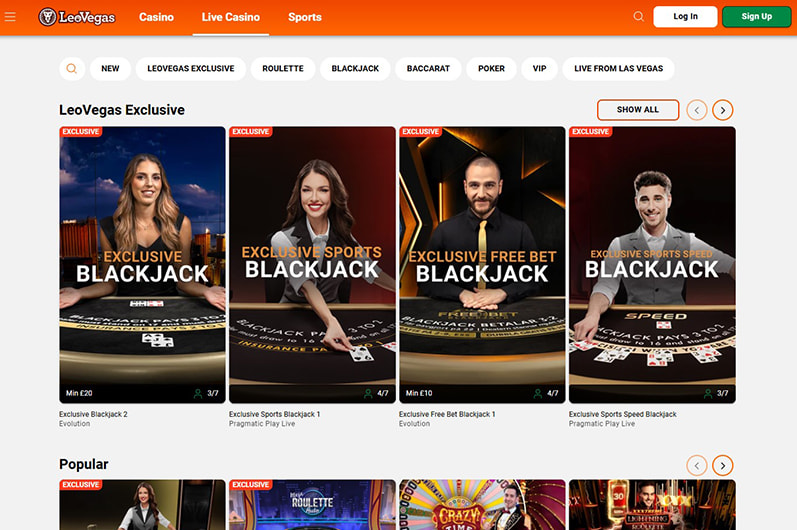Click the Exclusive Free Bet Blackjack 1 title

447,414
